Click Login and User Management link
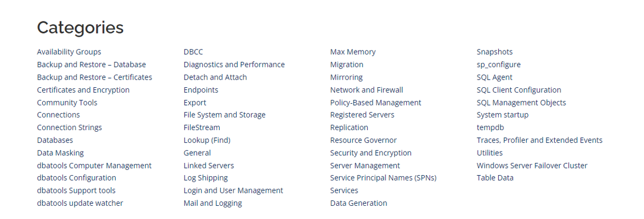Viewport: 644px width, 219px height. (x=233, y=190)
